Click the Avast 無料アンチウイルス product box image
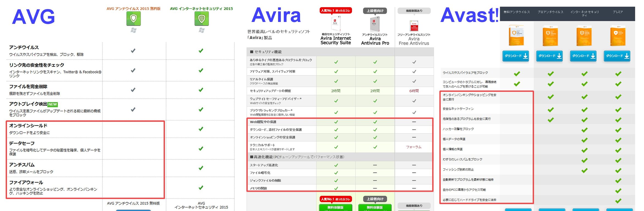 click(x=516, y=35)
